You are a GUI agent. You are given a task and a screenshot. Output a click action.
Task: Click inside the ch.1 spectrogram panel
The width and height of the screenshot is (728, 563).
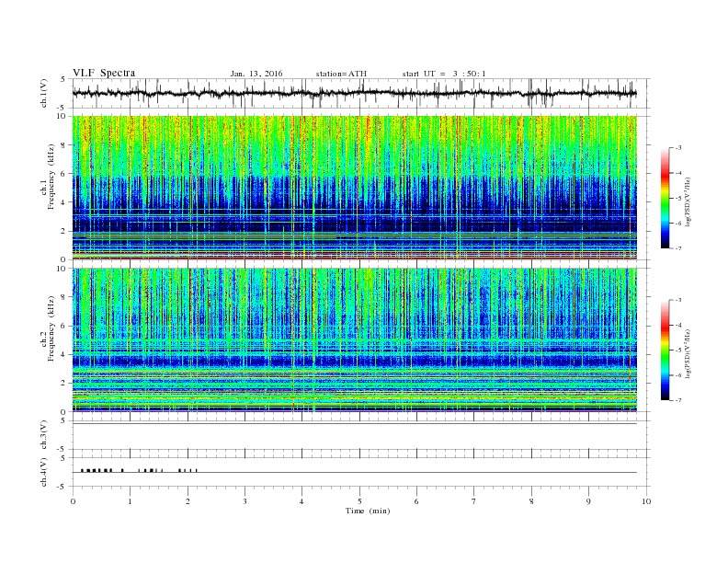pos(355,188)
